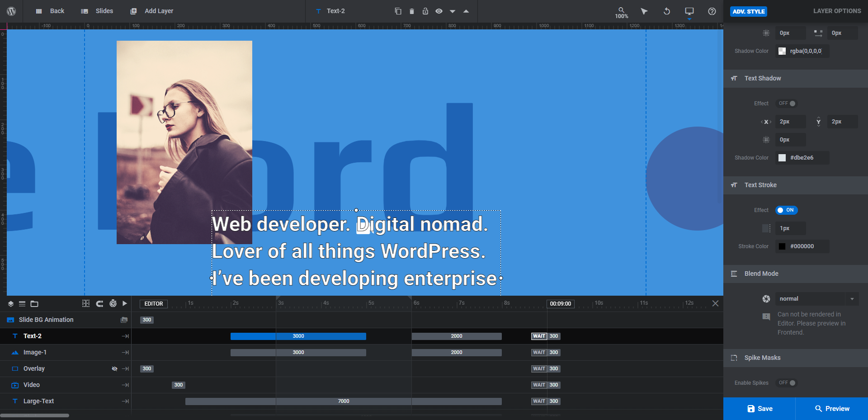Click the 00:09:00 timeline time marker
Viewport: 868px width, 420px height.
(x=561, y=304)
